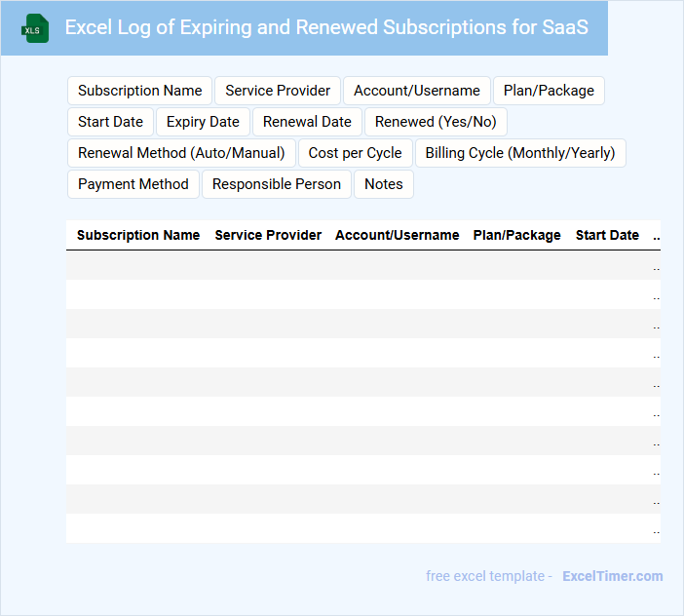Select the Notes tag
This screenshot has width=684, height=616.
pos(384,184)
